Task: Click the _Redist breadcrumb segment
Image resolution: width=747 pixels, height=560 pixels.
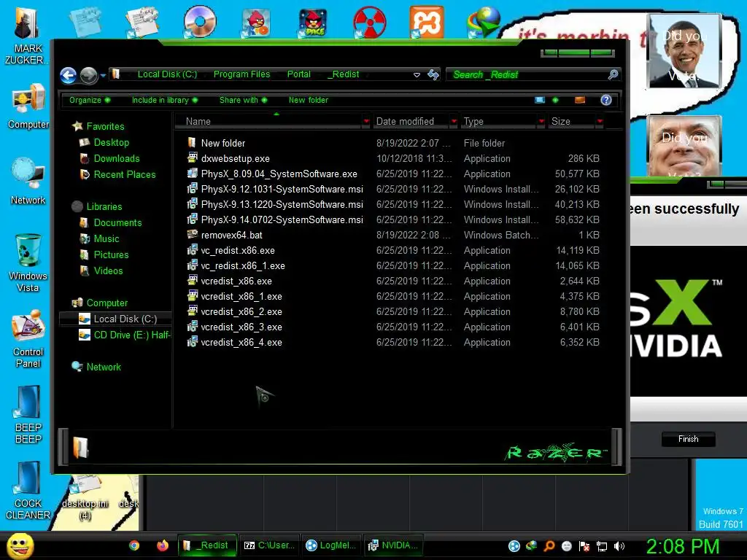Action: (x=344, y=74)
